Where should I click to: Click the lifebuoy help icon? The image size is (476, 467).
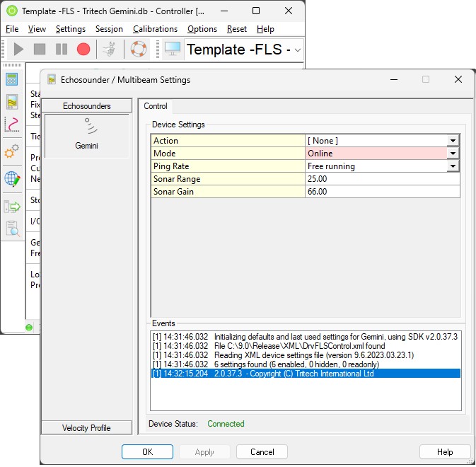[137, 50]
